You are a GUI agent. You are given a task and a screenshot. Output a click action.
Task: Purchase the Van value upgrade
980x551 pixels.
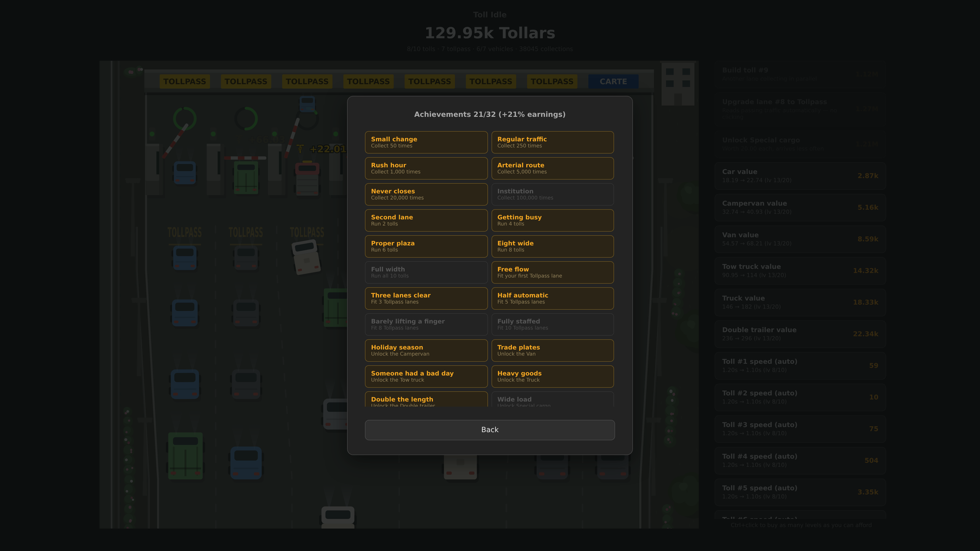[800, 239]
